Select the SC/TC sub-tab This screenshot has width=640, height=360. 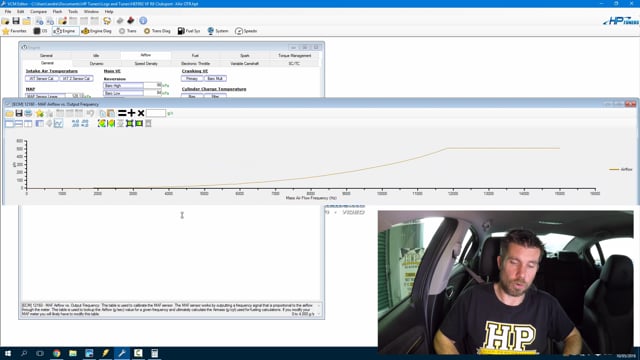click(x=294, y=64)
